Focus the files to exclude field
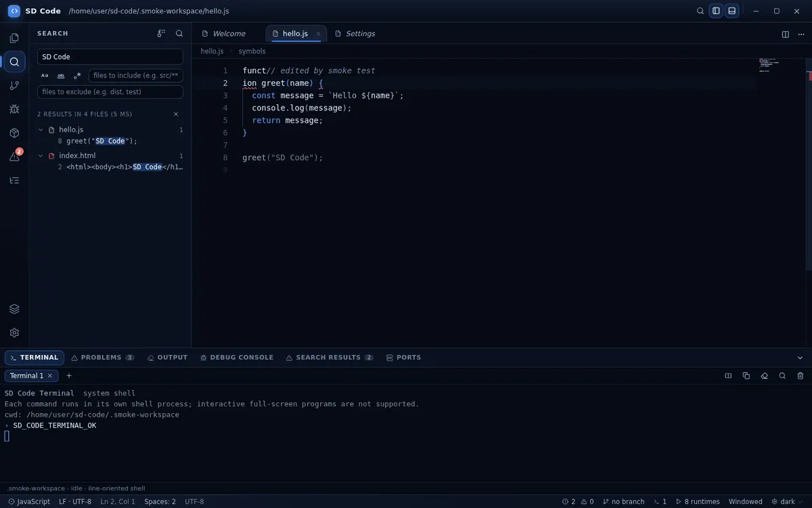This screenshot has height=508, width=812. (x=110, y=92)
